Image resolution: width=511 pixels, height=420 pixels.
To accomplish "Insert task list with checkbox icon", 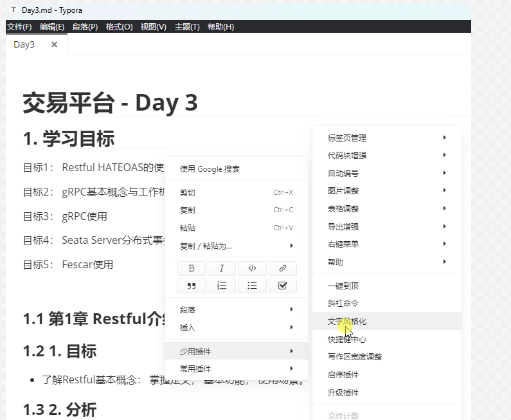I will [x=283, y=286].
